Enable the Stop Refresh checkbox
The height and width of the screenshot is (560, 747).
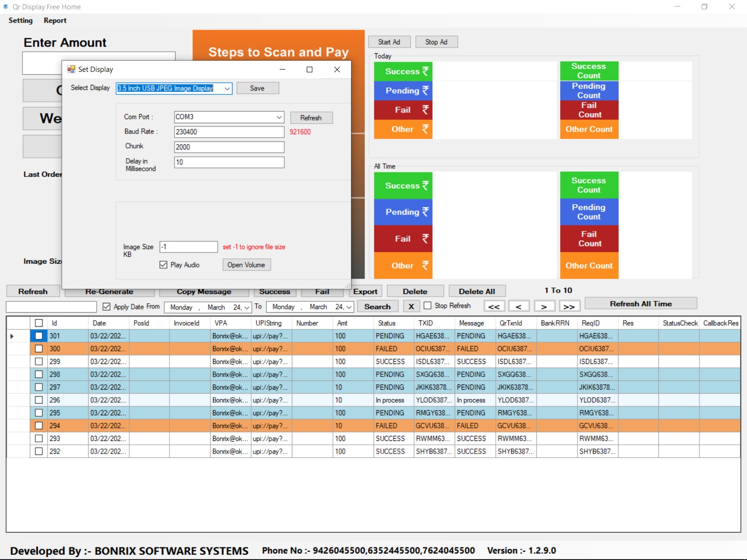427,306
